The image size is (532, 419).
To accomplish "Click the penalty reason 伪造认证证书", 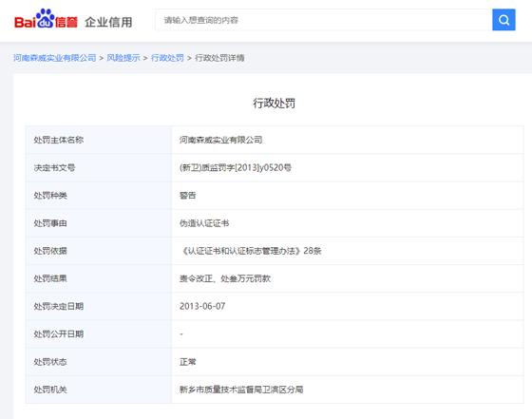I will [204, 223].
